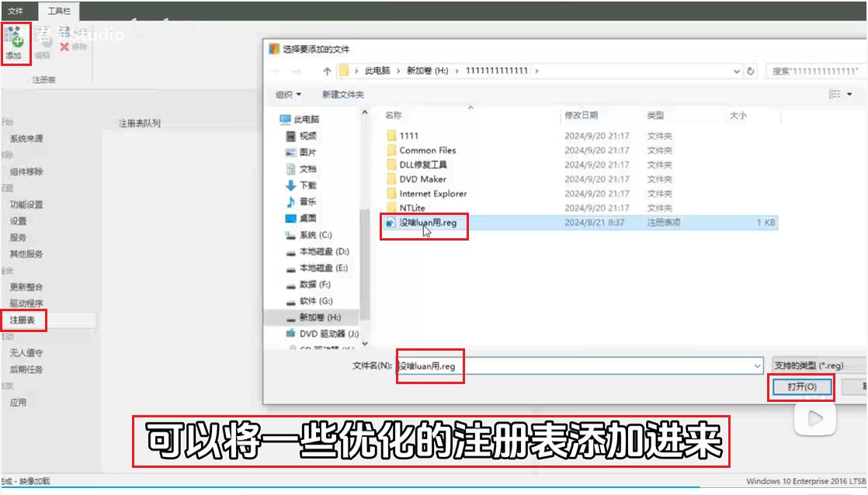Select the 工具栏 tab
The width and height of the screenshot is (868, 495).
click(x=59, y=11)
